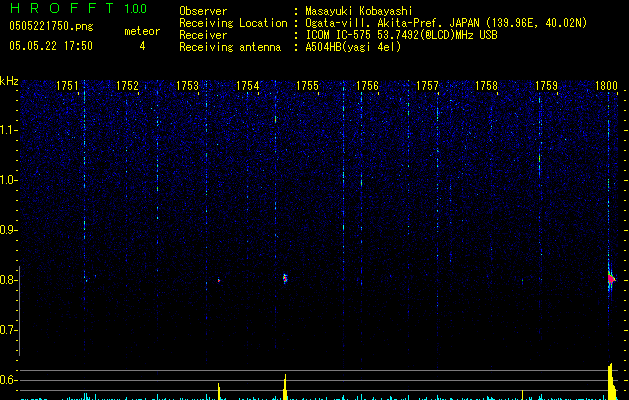The height and width of the screenshot is (400, 629).
Task: Click the yellow signal peak below the 1754 echo
Action: point(285,387)
